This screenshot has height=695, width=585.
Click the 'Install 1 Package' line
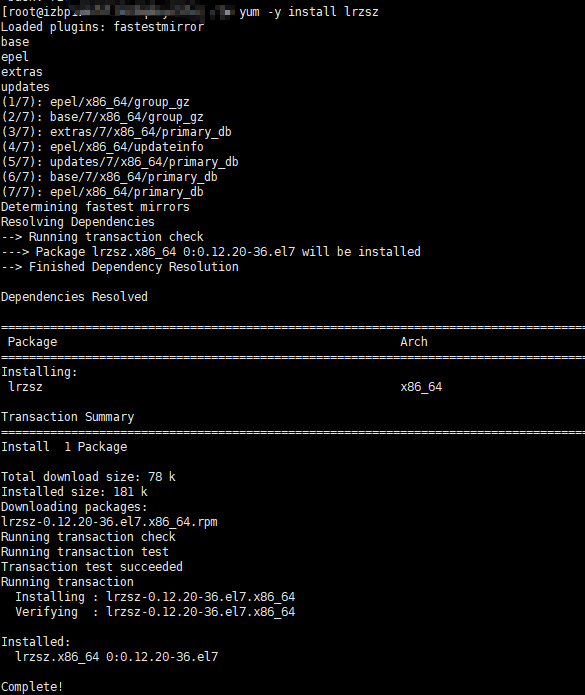(64, 447)
